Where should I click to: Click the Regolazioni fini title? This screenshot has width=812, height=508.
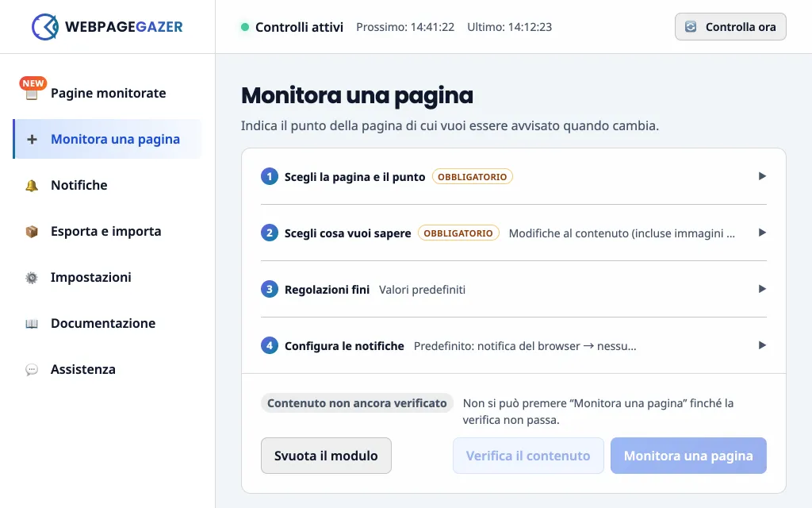(327, 290)
